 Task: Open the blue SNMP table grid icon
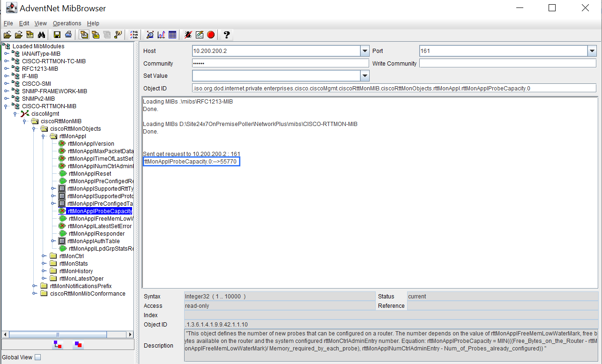point(172,35)
